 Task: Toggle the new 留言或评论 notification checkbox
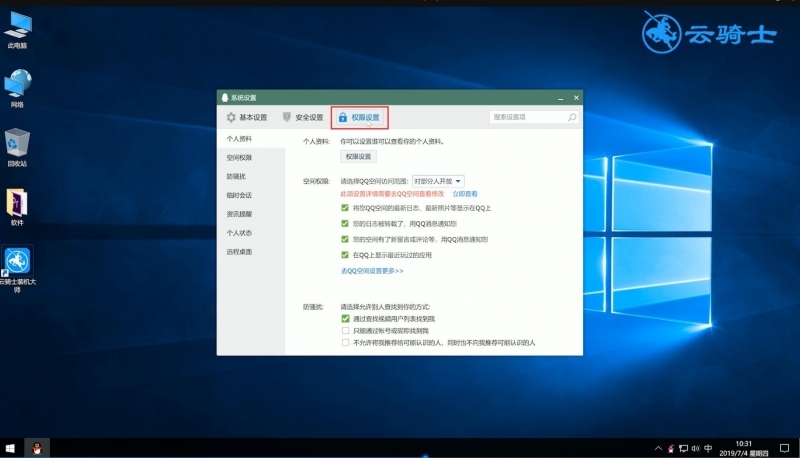tap(345, 239)
